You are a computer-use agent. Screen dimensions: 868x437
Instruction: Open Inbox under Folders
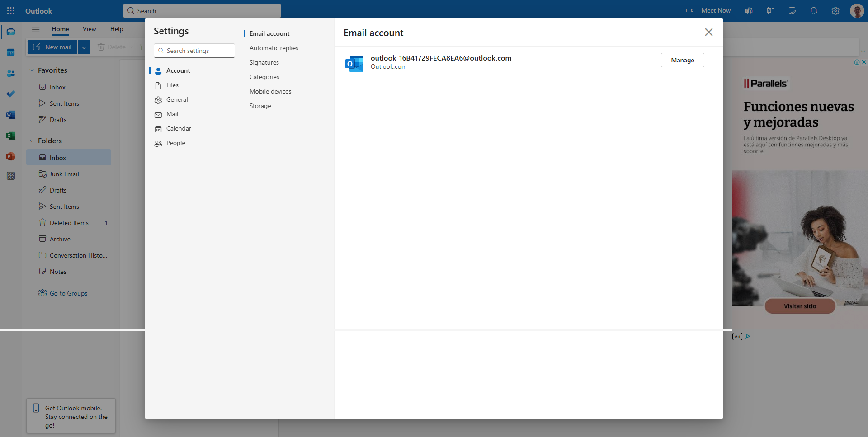click(69, 157)
